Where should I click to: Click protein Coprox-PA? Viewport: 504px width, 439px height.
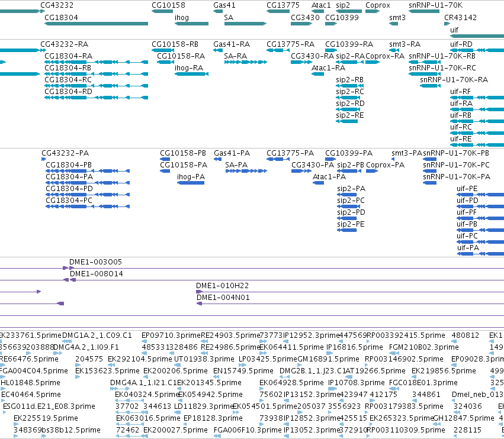click(372, 171)
